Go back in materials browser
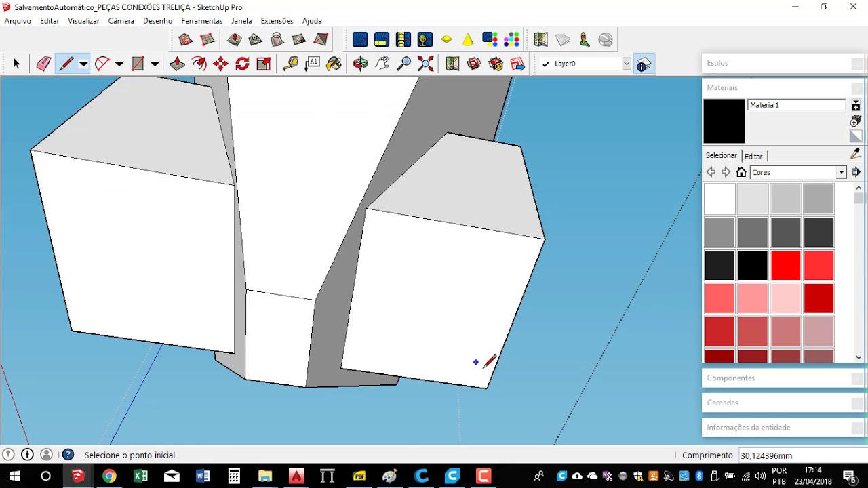Screen dimensions: 868x488 [711, 172]
